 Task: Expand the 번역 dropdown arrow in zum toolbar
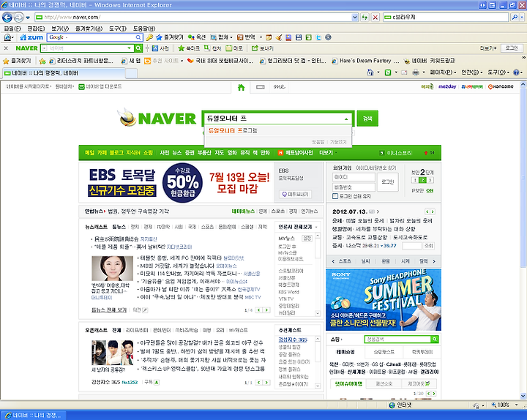point(261,37)
